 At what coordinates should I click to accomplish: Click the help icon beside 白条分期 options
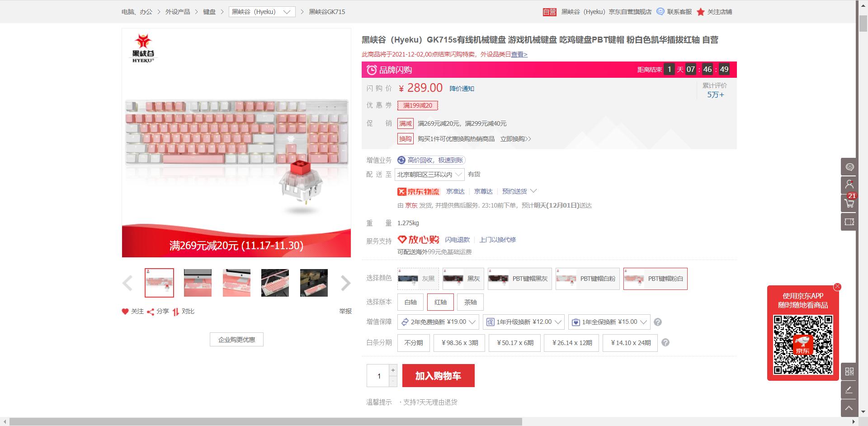pyautogui.click(x=665, y=343)
